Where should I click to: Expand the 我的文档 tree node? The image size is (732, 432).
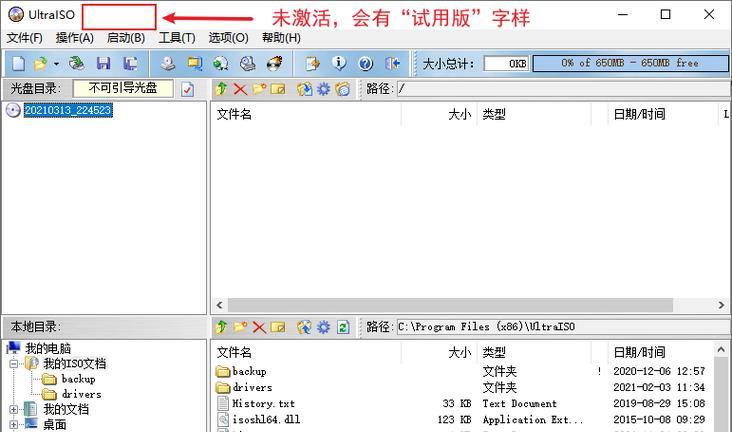(x=14, y=409)
